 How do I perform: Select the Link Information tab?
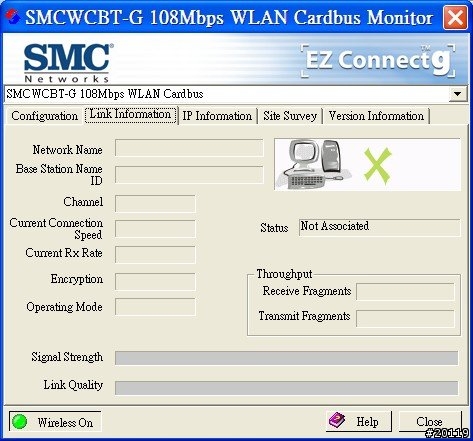click(130, 115)
